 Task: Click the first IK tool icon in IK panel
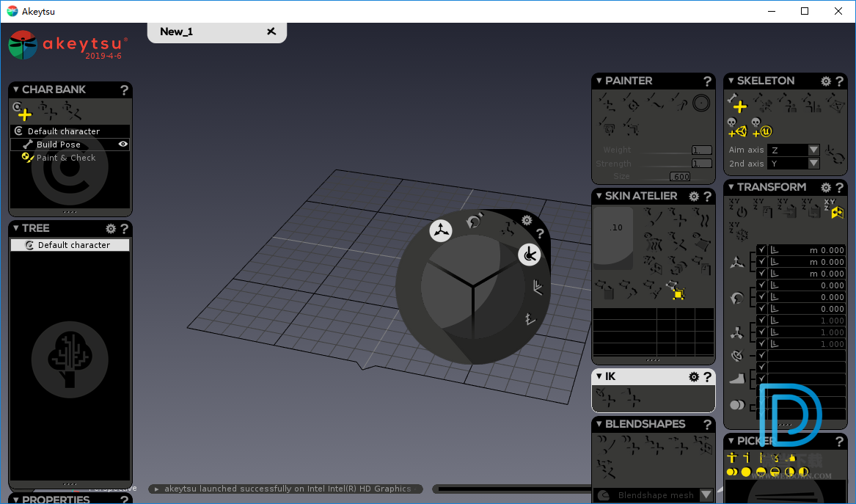(x=606, y=398)
